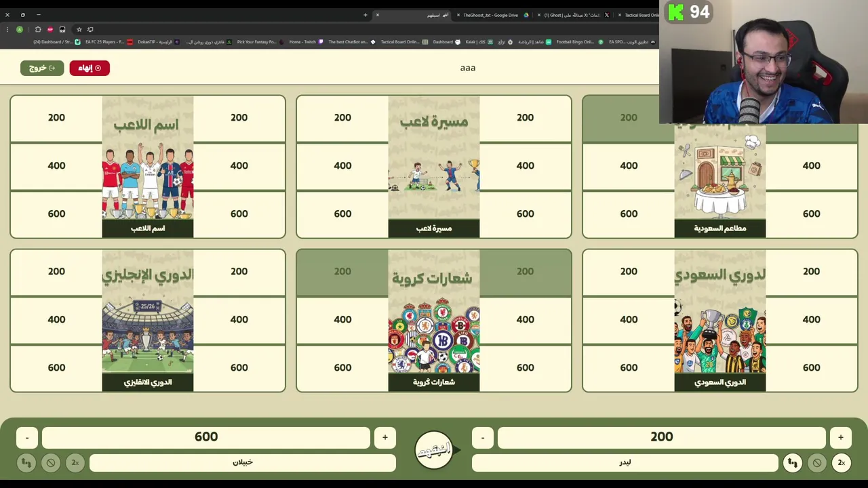This screenshot has width=868, height=488.
Task: Decrease ليدر team score with minus
Action: (x=483, y=438)
